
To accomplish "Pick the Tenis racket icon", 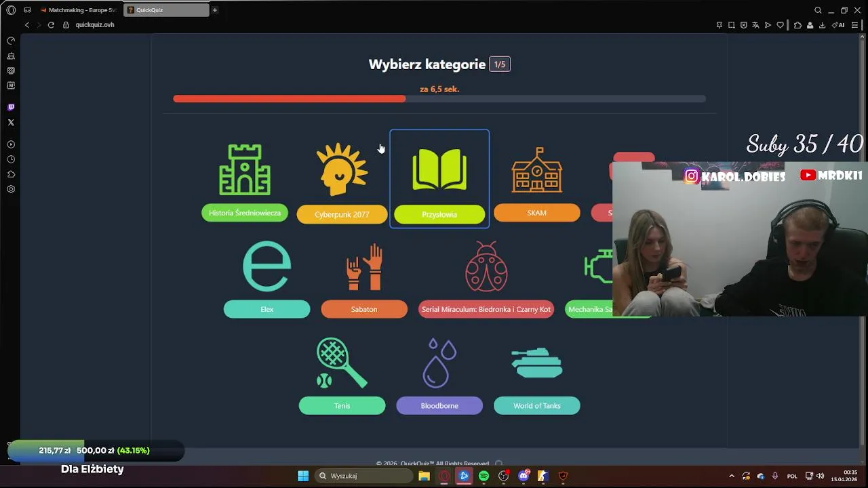I will [342, 363].
